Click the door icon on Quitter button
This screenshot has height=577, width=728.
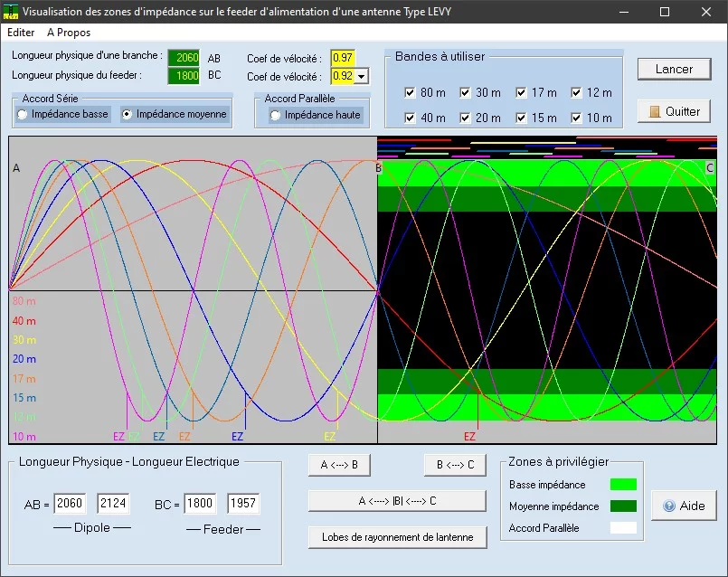coord(655,111)
